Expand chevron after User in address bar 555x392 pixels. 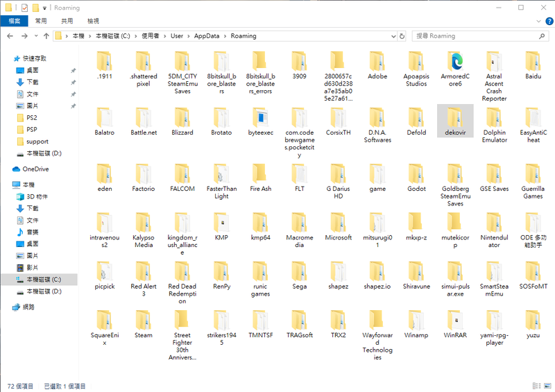[188, 36]
